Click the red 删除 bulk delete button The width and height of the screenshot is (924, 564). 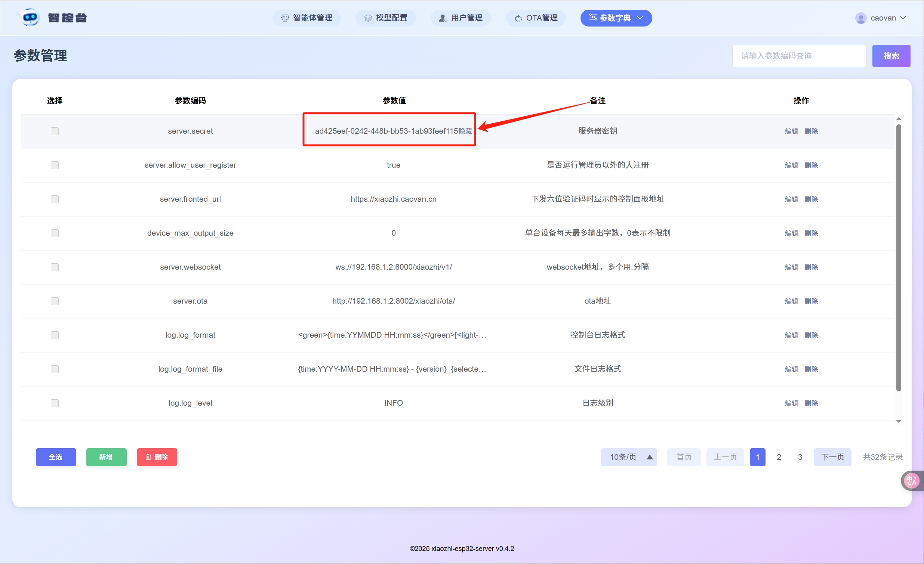tap(157, 457)
